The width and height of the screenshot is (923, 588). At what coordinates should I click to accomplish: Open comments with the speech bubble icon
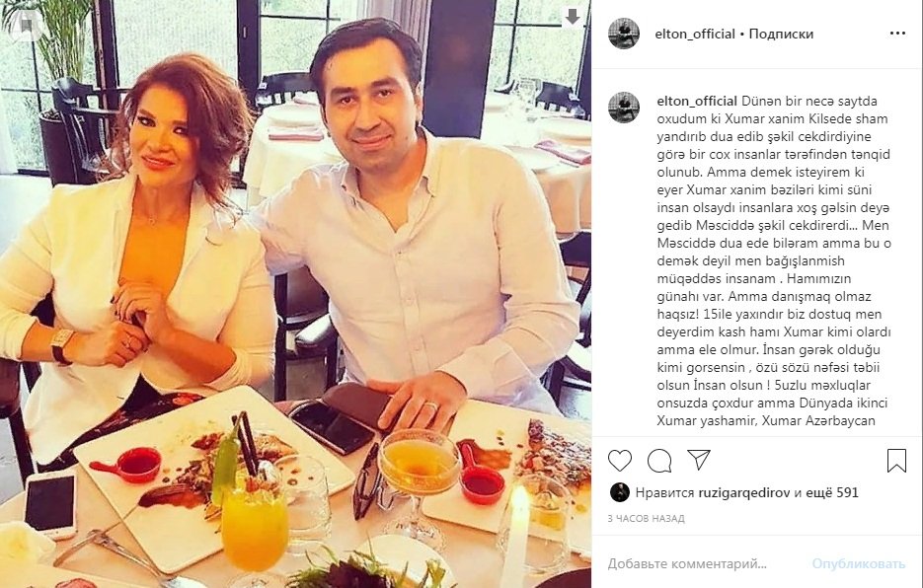click(659, 461)
